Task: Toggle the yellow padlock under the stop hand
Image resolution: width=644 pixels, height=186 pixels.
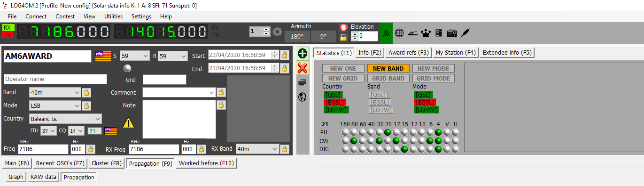Action: pyautogui.click(x=343, y=37)
